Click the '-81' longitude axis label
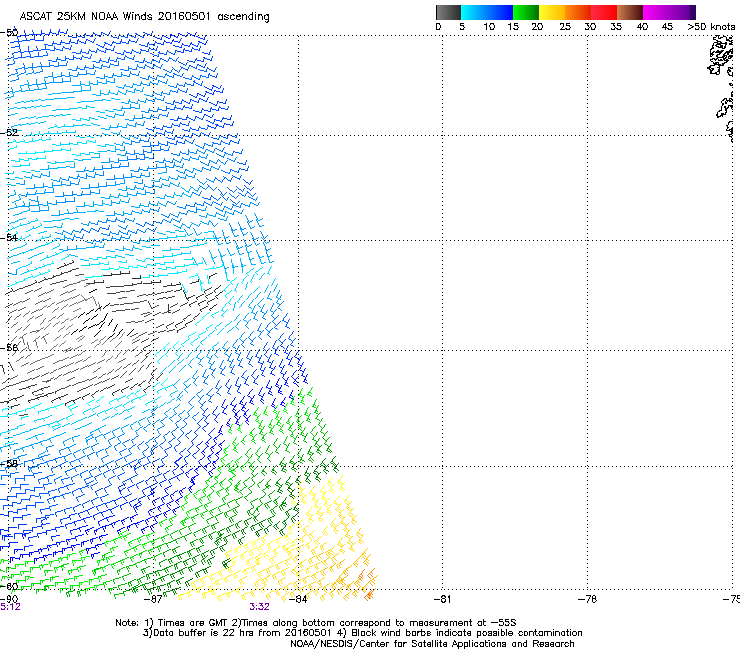The height and width of the screenshot is (650, 740). pyautogui.click(x=442, y=599)
